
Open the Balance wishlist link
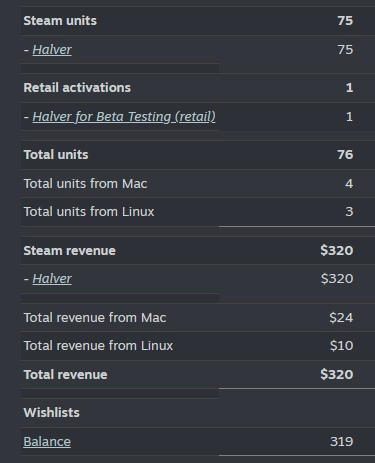(x=47, y=442)
